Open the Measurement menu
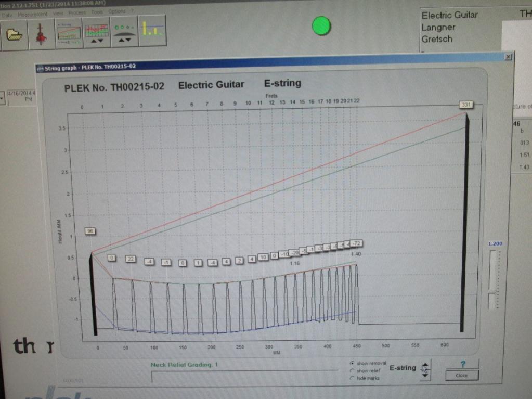532x399 pixels. coord(33,14)
